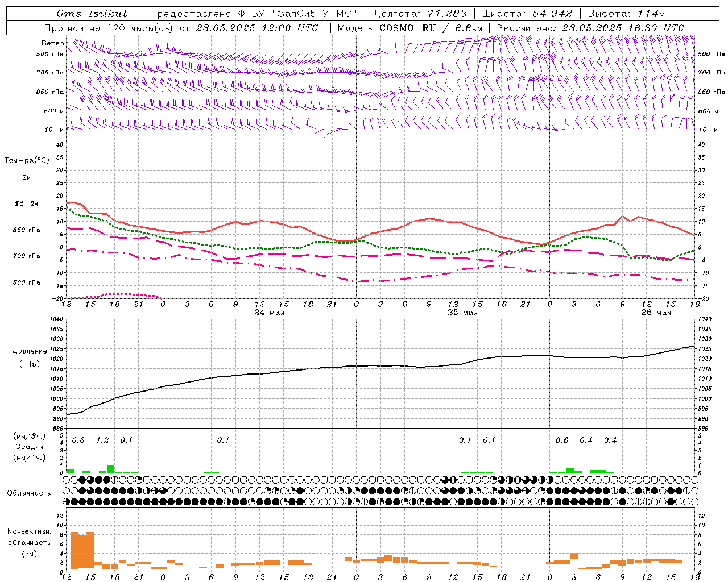Click the 25 мая date label
This screenshot has width=728, height=582.
click(x=462, y=313)
